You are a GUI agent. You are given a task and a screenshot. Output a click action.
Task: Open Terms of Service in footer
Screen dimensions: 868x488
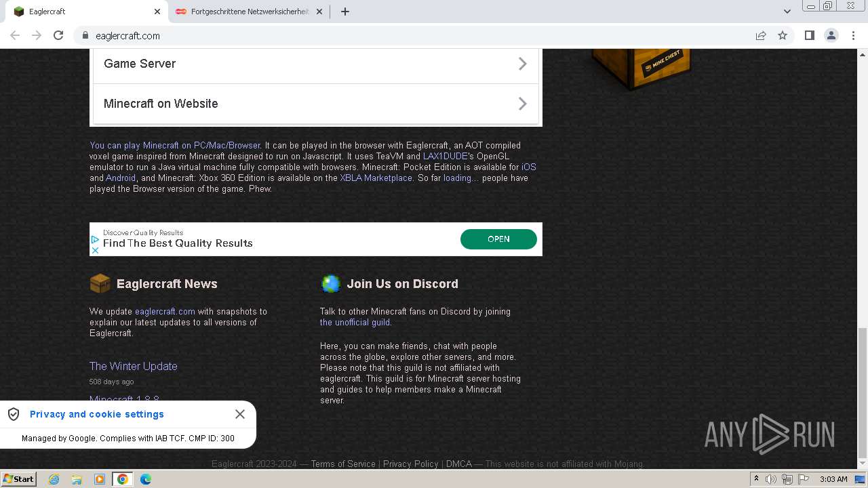pos(343,464)
